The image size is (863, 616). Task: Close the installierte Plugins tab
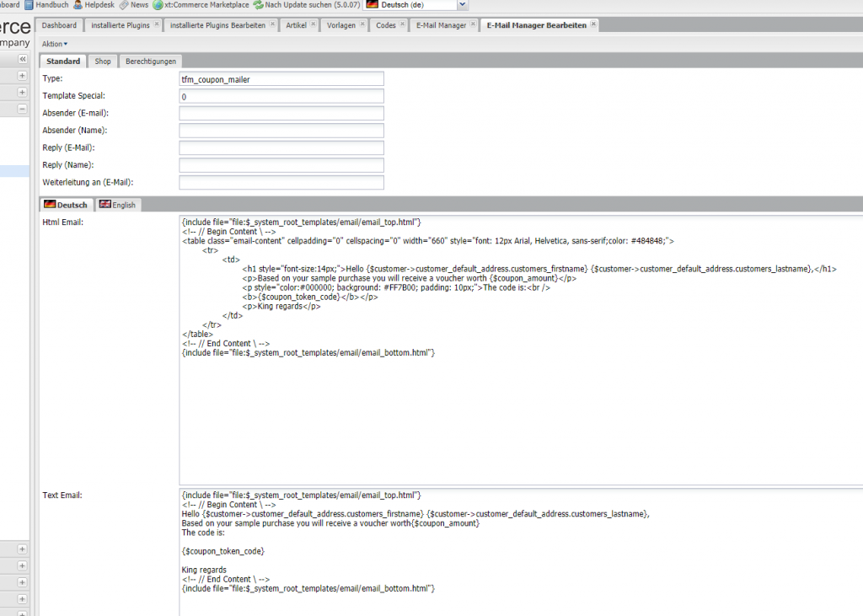click(157, 25)
